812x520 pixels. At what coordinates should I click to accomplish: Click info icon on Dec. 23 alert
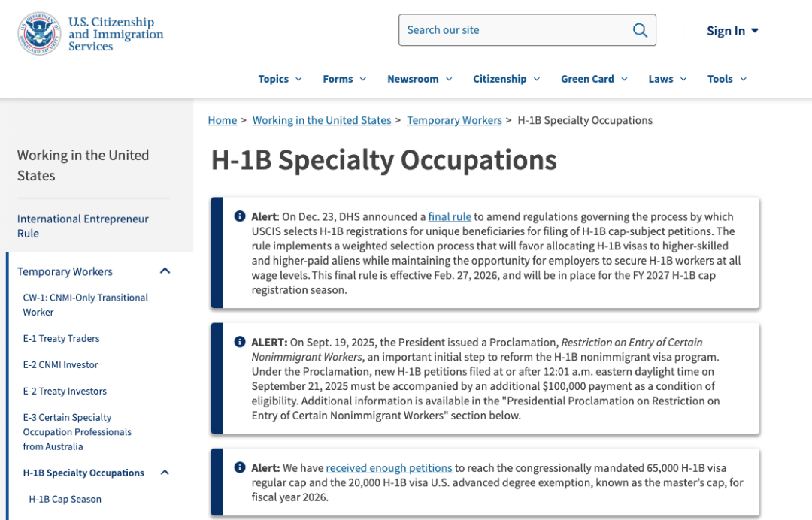coord(240,216)
